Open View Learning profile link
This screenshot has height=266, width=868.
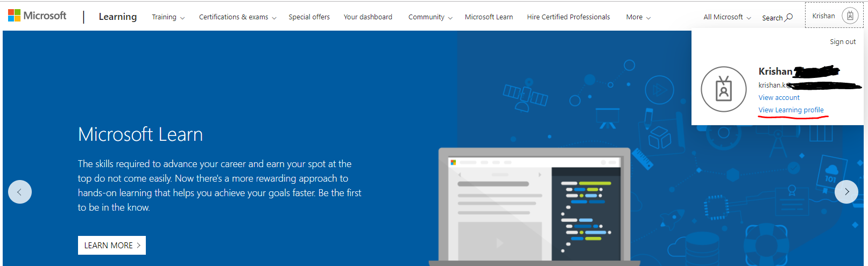click(791, 110)
